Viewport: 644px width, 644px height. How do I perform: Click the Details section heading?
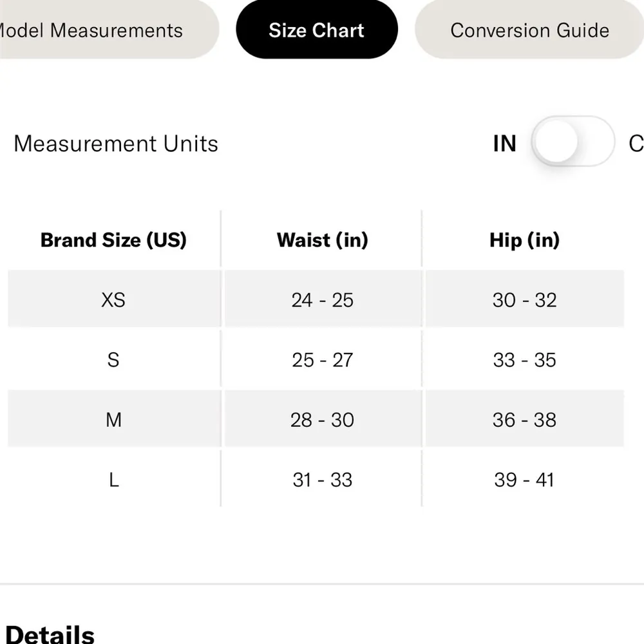(x=50, y=633)
